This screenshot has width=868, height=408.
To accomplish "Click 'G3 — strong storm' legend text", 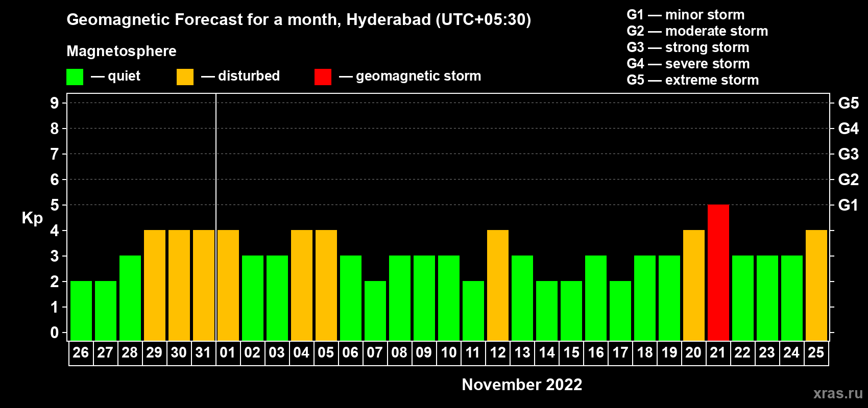I will pos(688,47).
